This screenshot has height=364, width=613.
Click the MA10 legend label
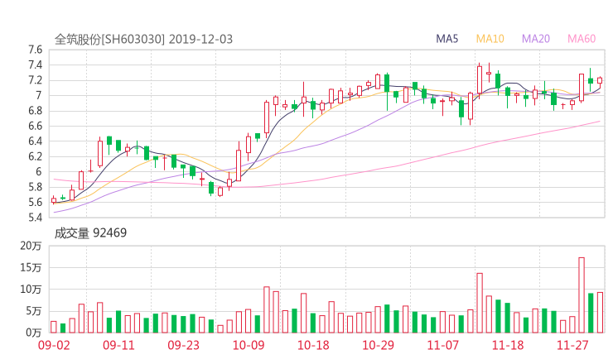(490, 39)
